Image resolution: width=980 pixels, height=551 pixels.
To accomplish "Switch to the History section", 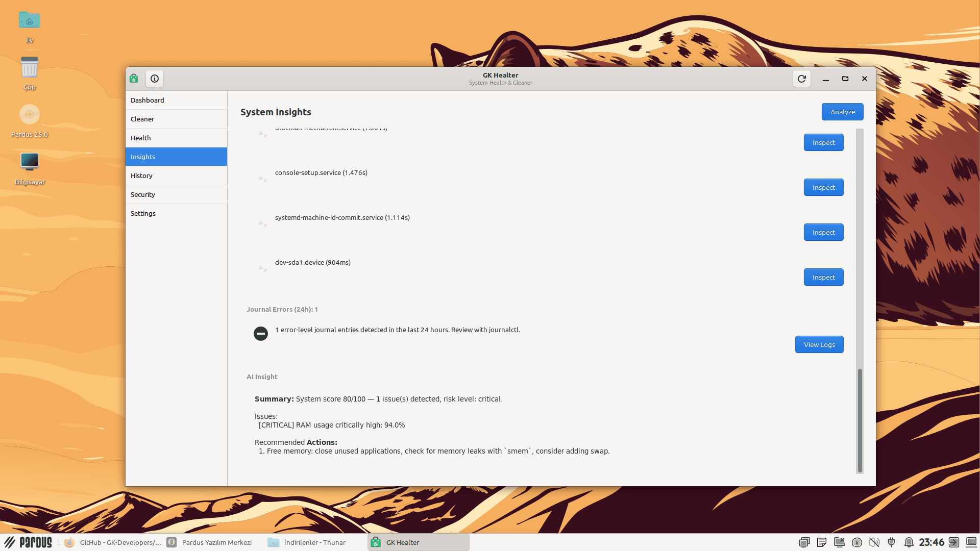I will click(x=176, y=176).
